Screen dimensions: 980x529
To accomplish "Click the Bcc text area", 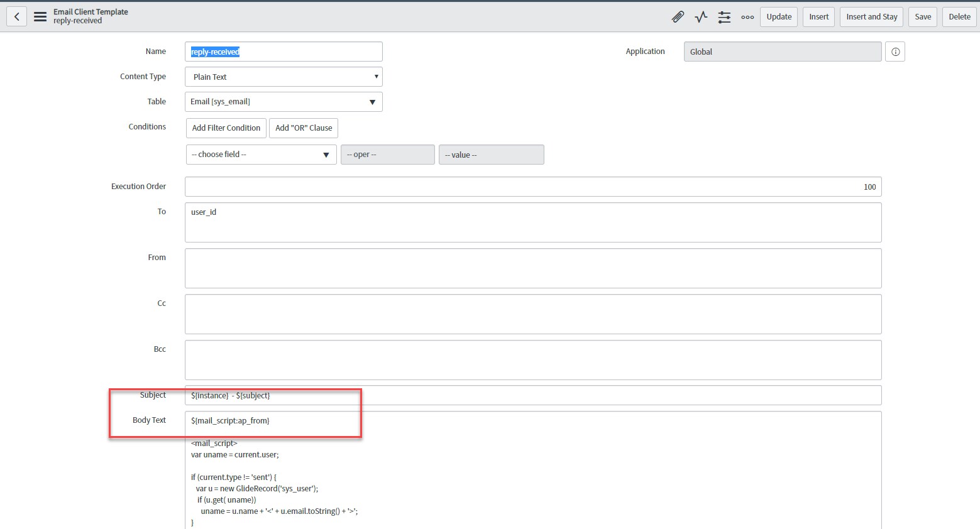I will pos(533,360).
